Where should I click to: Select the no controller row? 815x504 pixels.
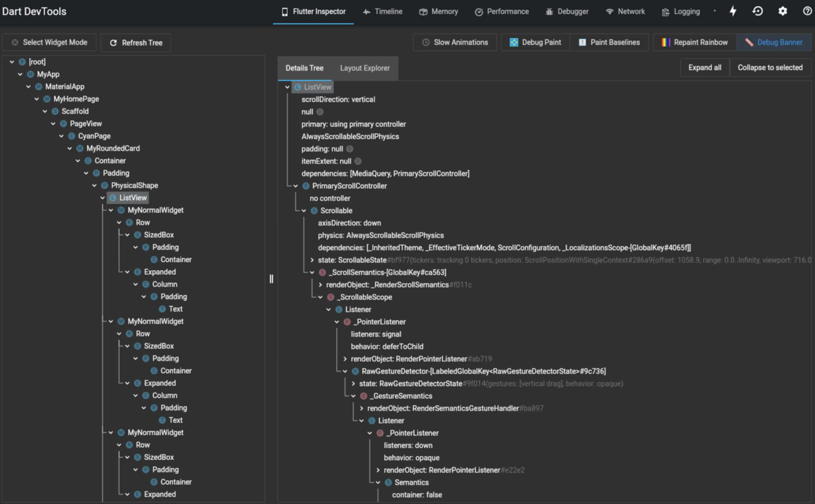coord(330,198)
